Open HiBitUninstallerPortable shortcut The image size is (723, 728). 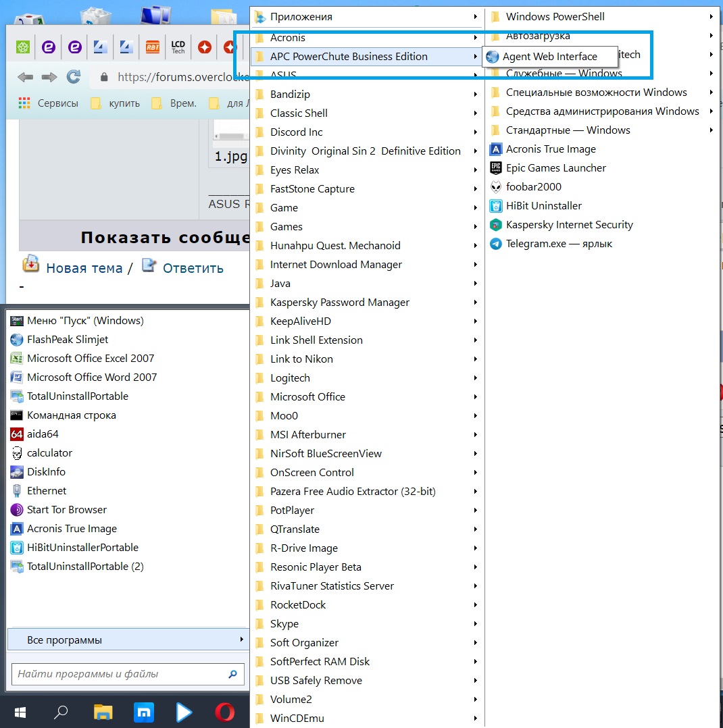click(74, 548)
